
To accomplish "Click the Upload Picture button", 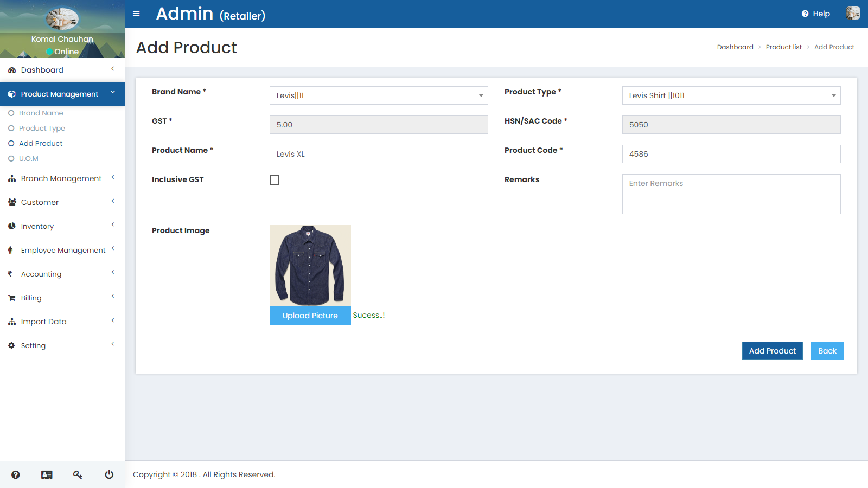I will point(310,316).
